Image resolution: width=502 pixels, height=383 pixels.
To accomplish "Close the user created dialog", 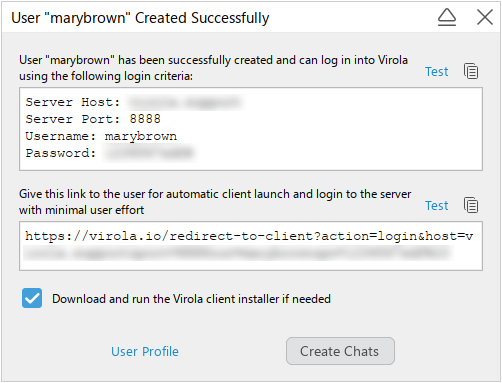I will 485,17.
